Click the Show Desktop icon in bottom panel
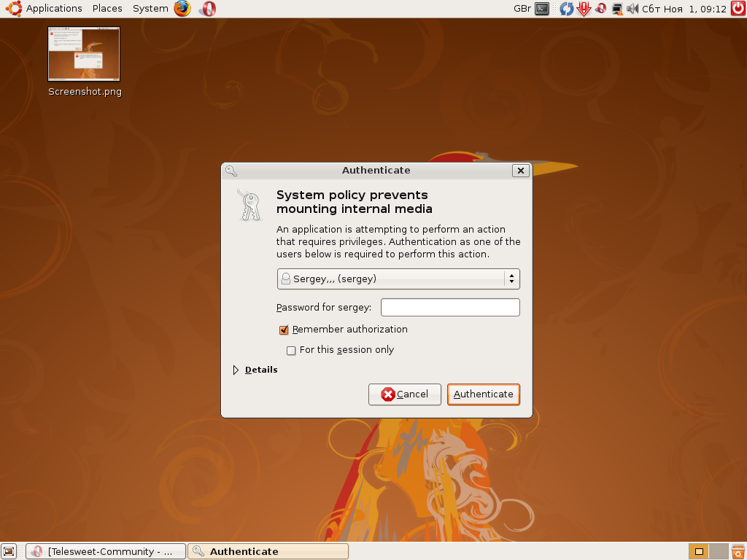This screenshot has width=747, height=560. [9, 551]
